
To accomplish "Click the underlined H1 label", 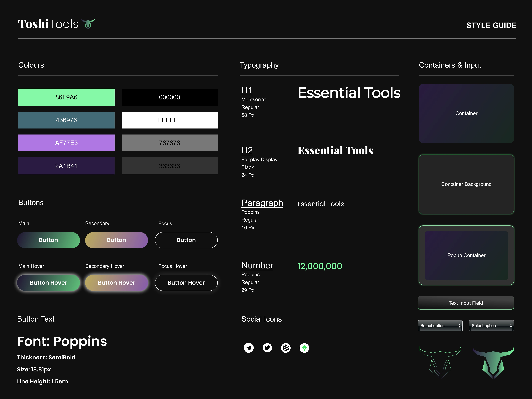I will (x=247, y=91).
